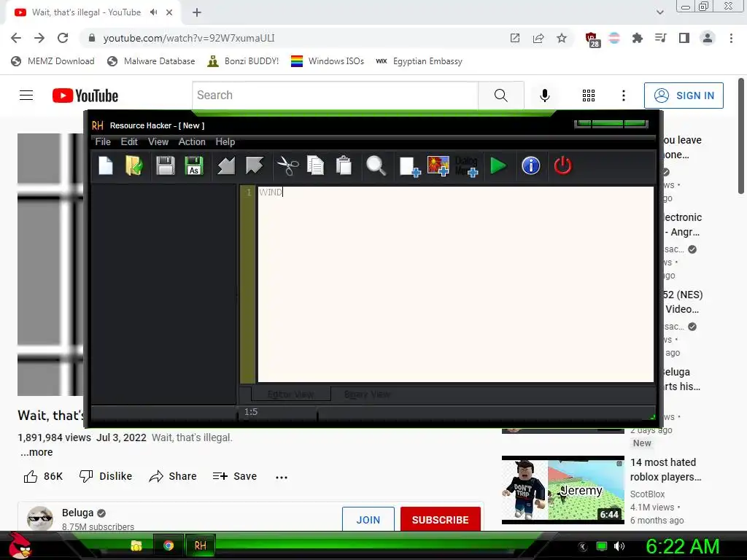Image resolution: width=747 pixels, height=560 pixels.
Task: Open a new browser tab
Action: click(197, 12)
